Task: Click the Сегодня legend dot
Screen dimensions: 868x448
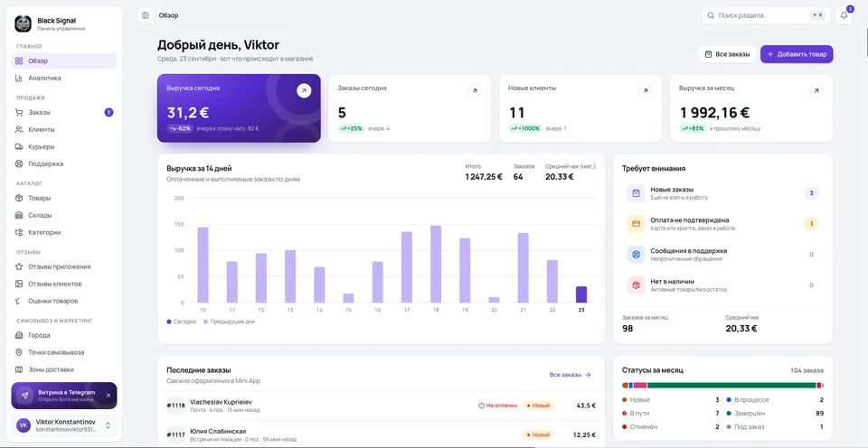Action: tap(169, 322)
